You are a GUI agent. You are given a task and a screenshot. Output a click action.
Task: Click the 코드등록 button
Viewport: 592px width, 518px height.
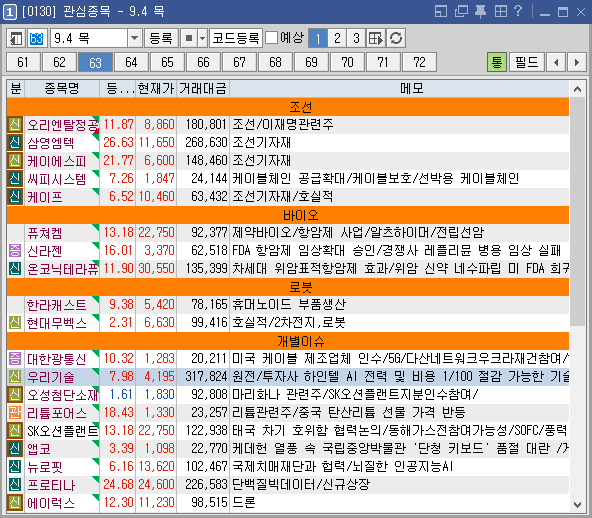point(236,38)
